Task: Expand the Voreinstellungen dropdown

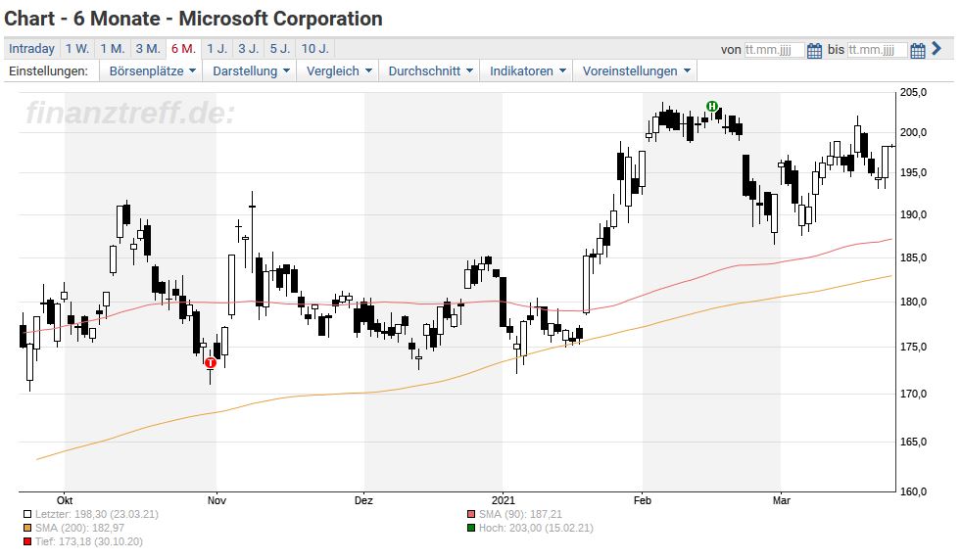Action: tap(636, 71)
